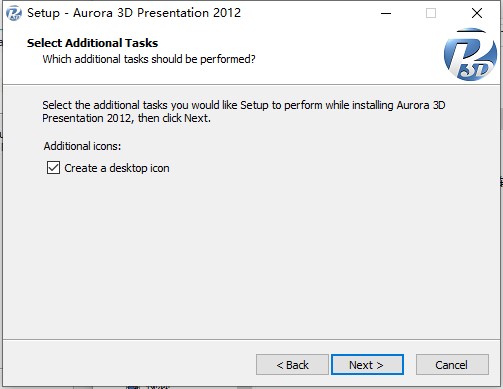Click the 'Setup - Aurora 3D Presentation 2012' title text
This screenshot has height=389, width=503.
pos(134,13)
